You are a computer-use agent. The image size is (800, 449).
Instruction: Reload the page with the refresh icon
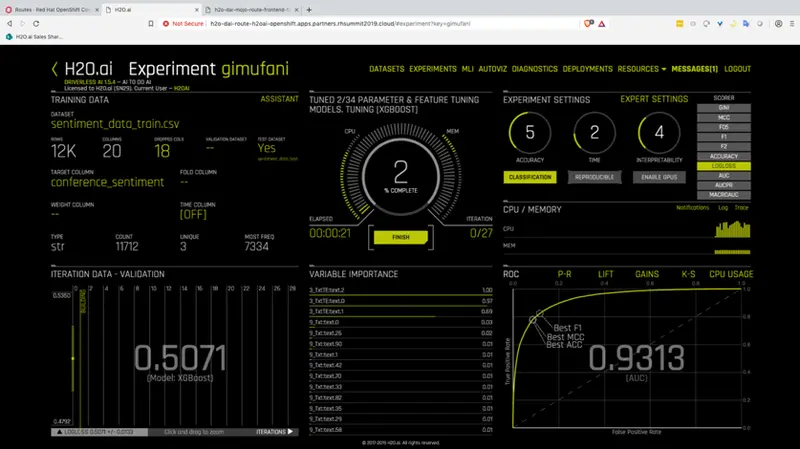pos(36,23)
